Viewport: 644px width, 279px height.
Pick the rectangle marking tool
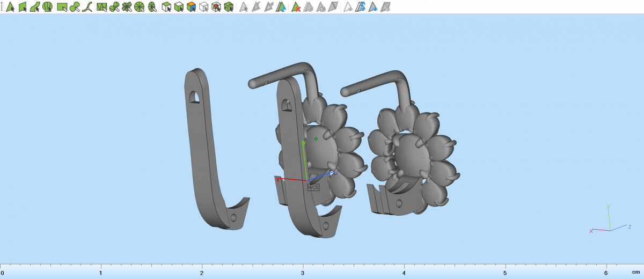[62, 7]
